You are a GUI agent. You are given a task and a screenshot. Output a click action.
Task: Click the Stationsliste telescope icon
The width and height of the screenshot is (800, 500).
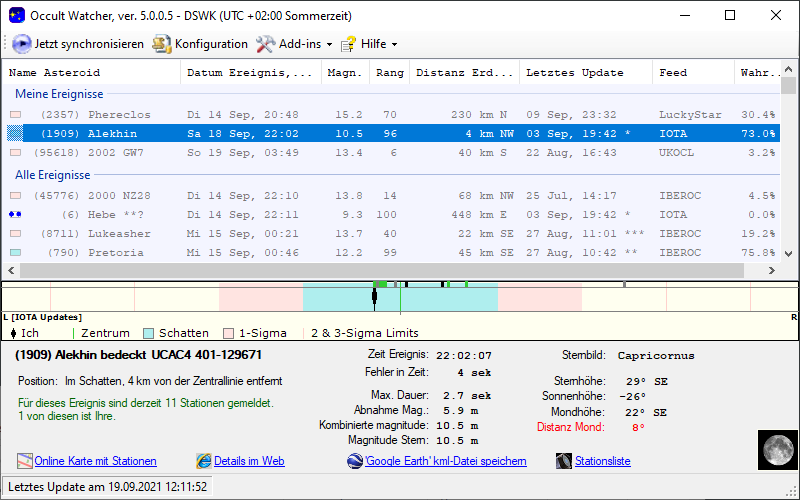pos(565,461)
